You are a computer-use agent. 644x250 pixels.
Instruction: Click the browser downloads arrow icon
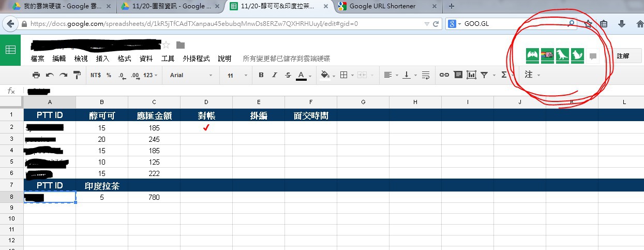click(622, 24)
